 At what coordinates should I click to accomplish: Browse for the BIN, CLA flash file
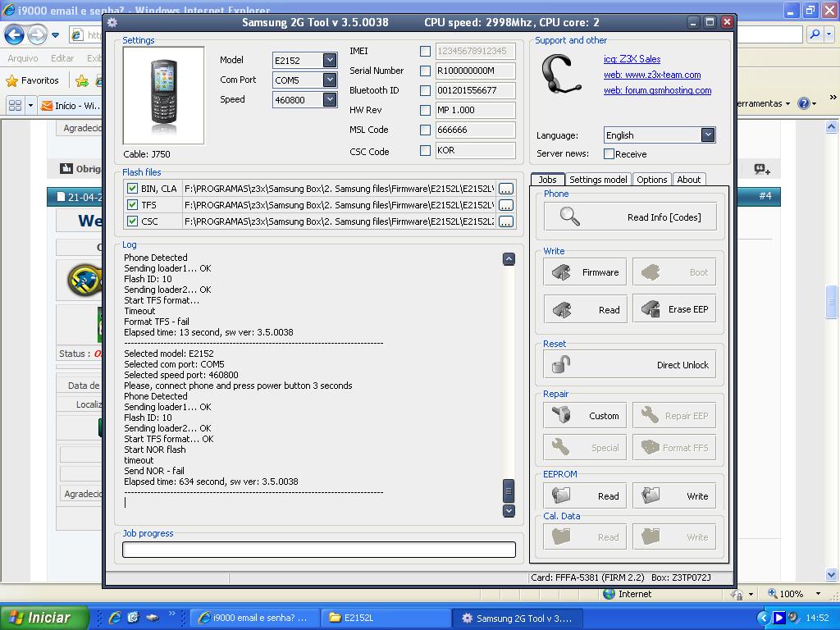(505, 189)
